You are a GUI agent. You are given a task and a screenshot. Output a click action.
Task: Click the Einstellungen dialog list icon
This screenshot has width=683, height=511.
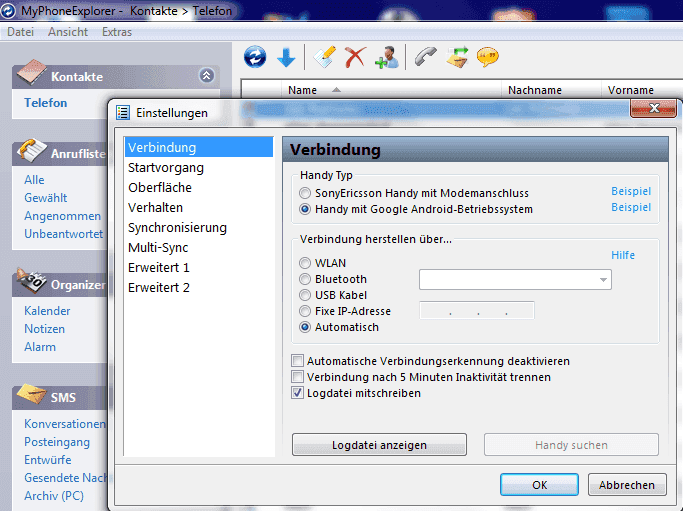(123, 113)
